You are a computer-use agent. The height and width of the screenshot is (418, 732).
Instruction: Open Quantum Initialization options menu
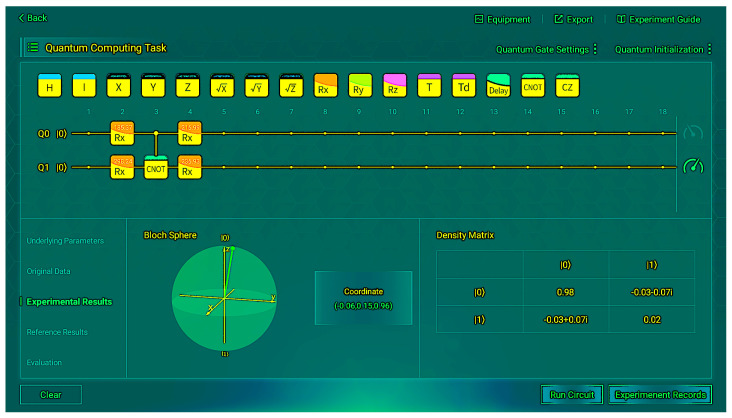pyautogui.click(x=663, y=49)
